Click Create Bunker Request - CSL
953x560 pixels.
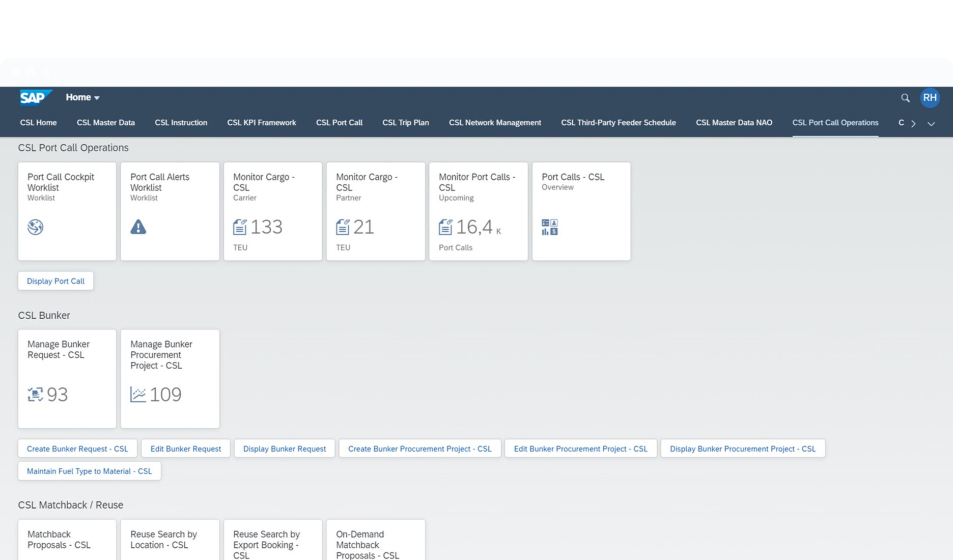(77, 449)
